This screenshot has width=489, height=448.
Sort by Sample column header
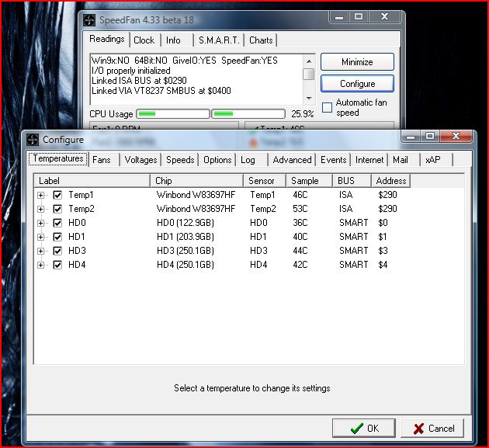310,181
